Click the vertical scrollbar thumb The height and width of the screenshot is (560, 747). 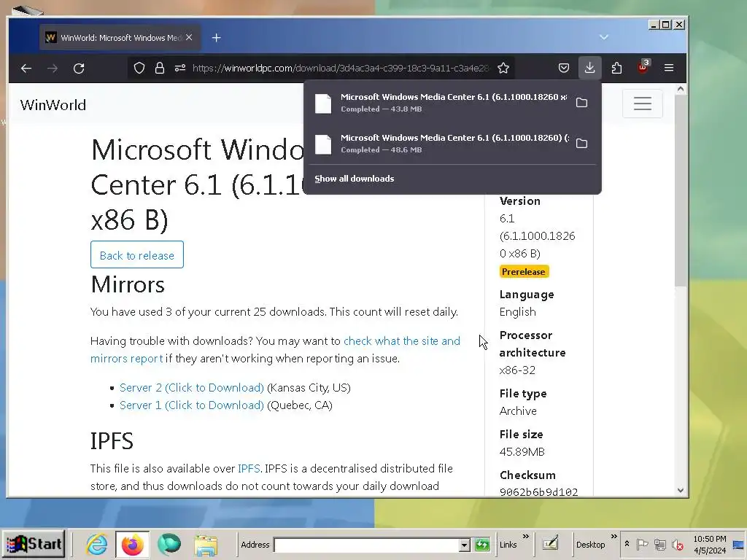click(681, 190)
